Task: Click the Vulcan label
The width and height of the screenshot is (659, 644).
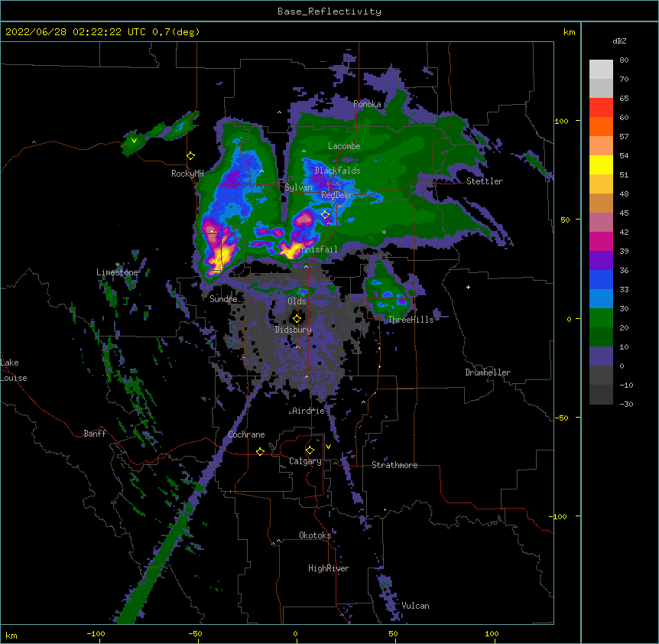Action: (416, 606)
